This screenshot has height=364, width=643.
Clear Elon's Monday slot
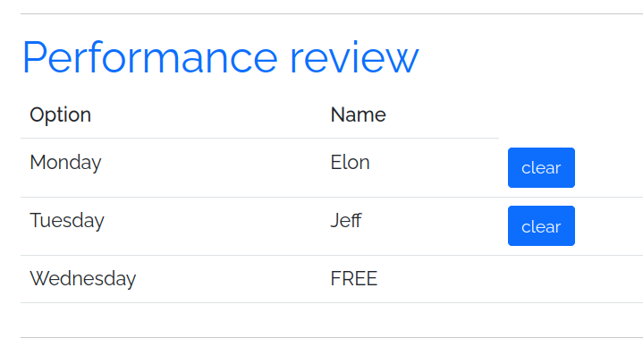pyautogui.click(x=541, y=168)
